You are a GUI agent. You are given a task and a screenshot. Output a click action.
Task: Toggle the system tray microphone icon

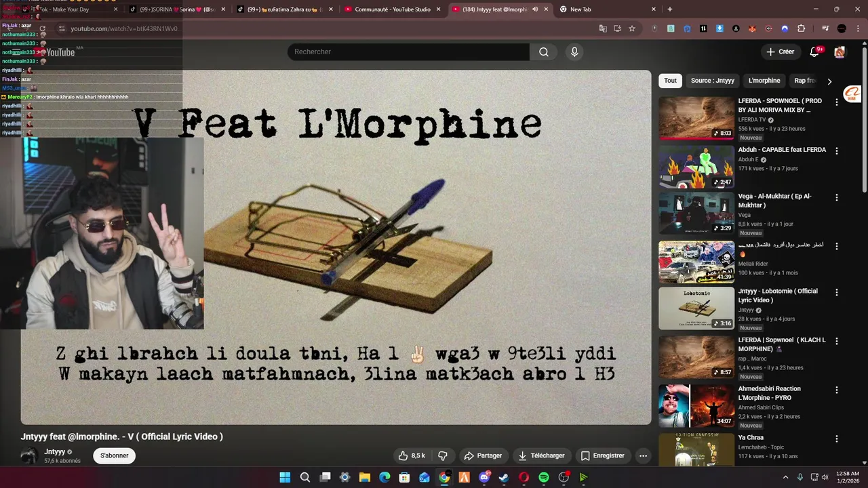800,477
